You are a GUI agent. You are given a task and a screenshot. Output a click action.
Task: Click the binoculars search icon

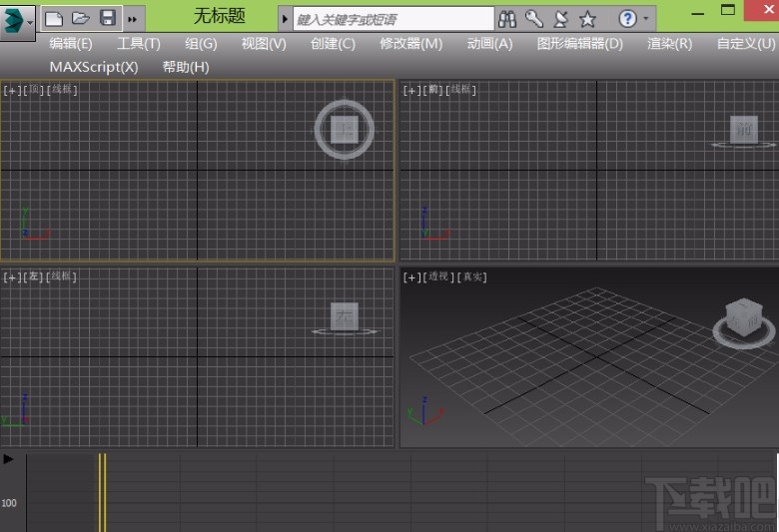pos(507,19)
